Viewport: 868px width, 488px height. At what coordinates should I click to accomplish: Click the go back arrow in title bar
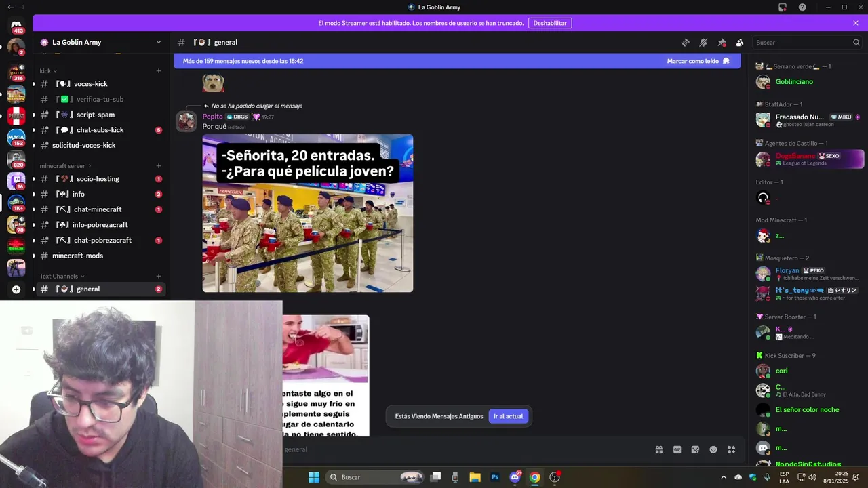[10, 7]
